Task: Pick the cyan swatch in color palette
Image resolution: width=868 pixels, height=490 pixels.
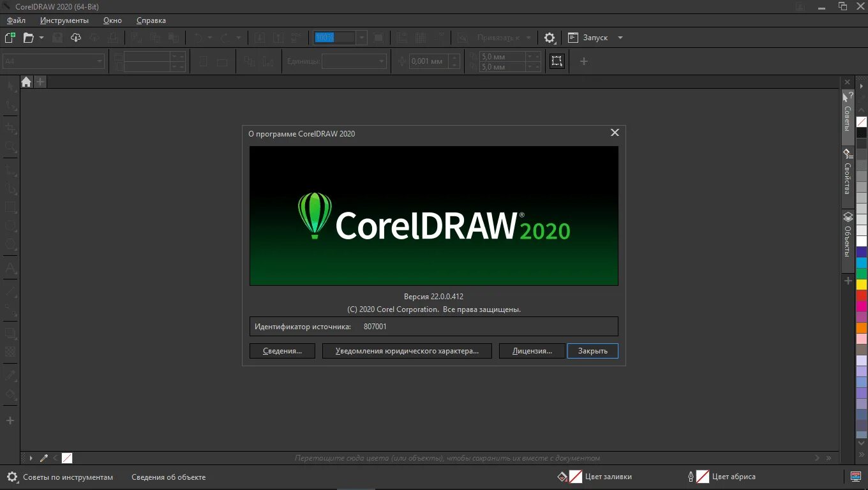Action: (862, 263)
